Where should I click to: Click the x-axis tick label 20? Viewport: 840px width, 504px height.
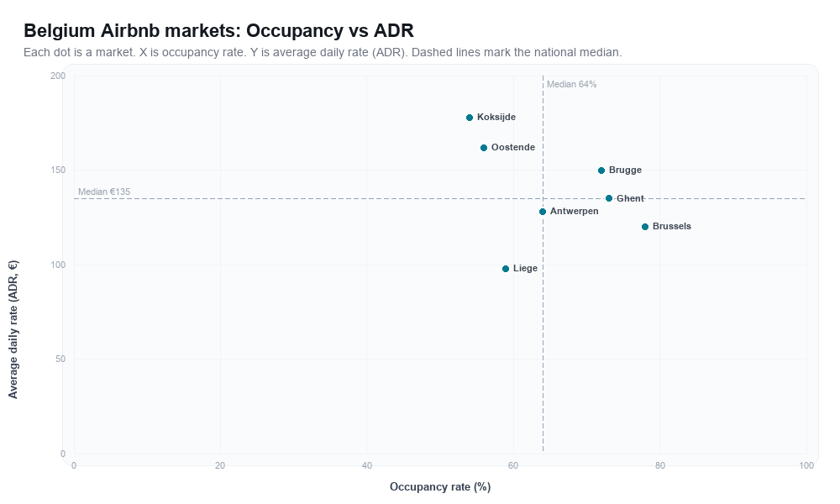click(x=220, y=466)
